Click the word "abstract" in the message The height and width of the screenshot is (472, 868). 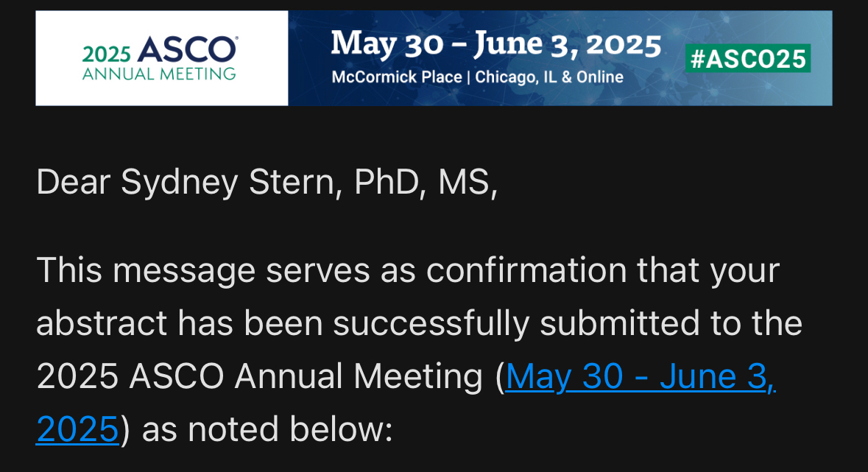click(x=102, y=323)
